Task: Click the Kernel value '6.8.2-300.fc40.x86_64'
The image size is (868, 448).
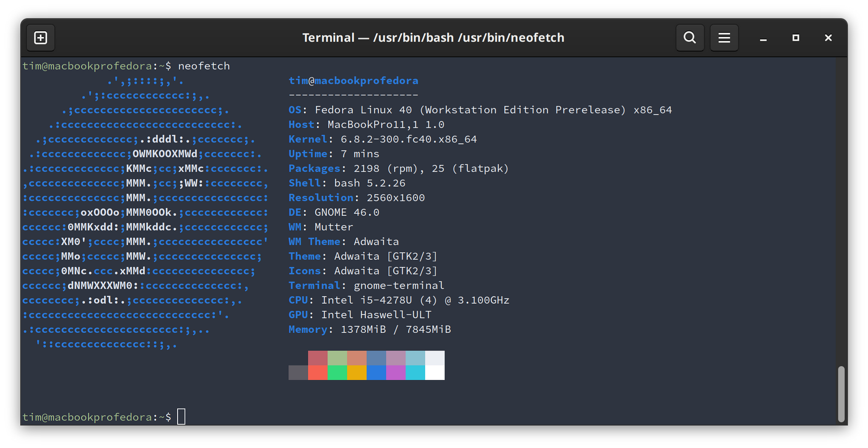Action: coord(409,139)
